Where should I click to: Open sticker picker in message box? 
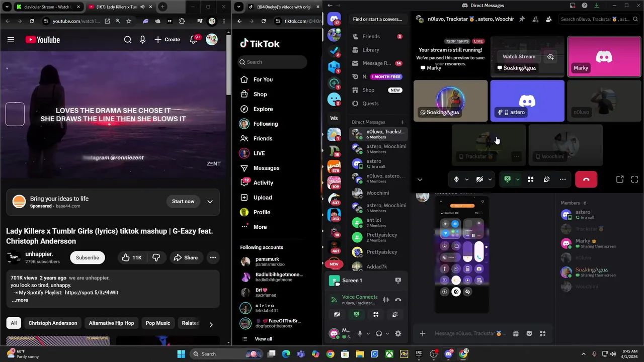(529, 333)
